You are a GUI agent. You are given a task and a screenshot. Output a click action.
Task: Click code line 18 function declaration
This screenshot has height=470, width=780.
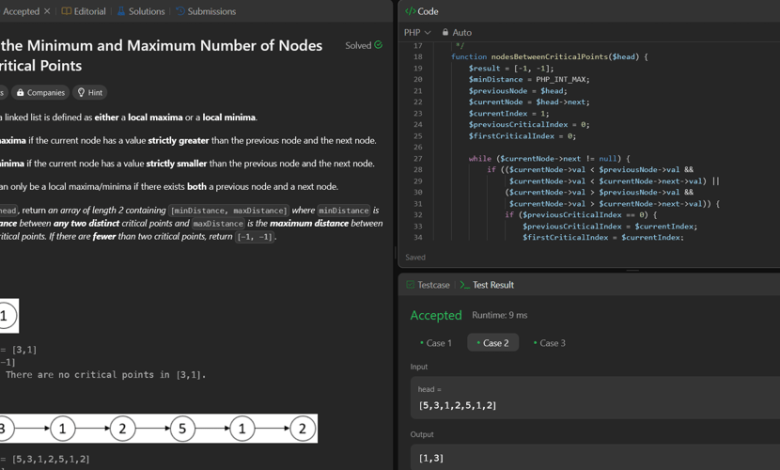click(x=549, y=57)
